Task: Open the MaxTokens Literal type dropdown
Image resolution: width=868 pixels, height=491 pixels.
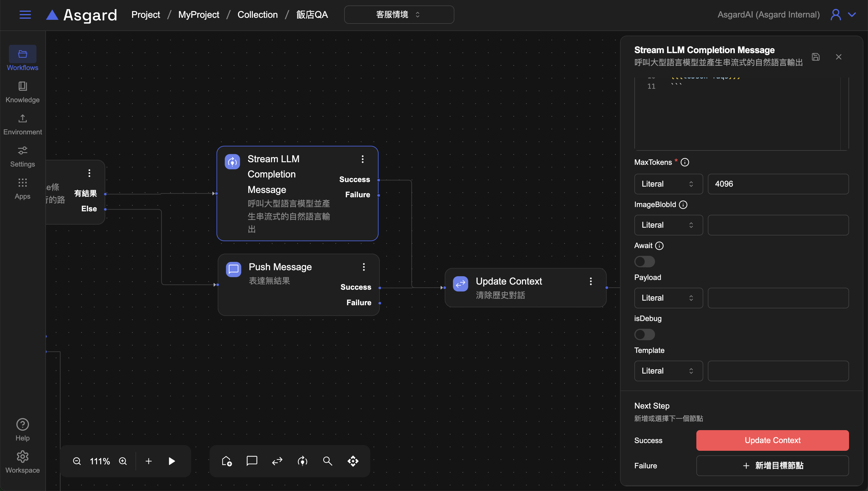Action: [668, 184]
